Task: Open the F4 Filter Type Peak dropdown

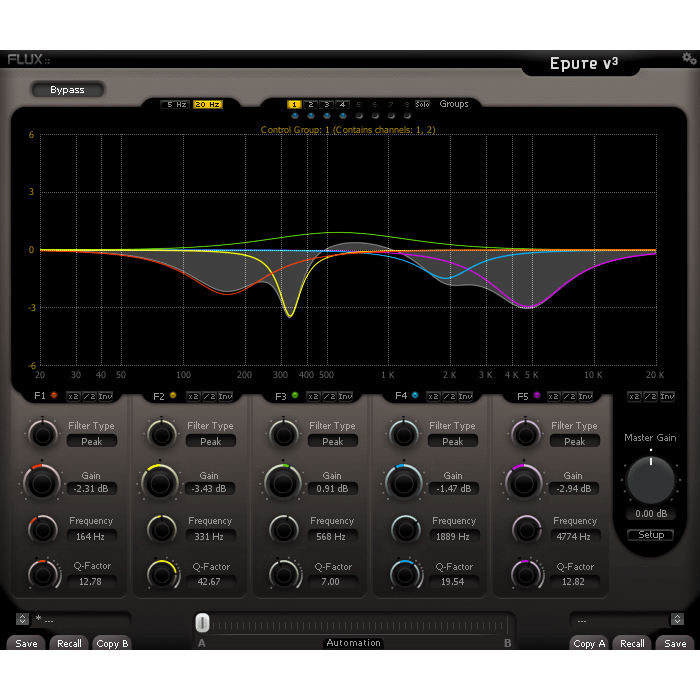Action: [453, 441]
